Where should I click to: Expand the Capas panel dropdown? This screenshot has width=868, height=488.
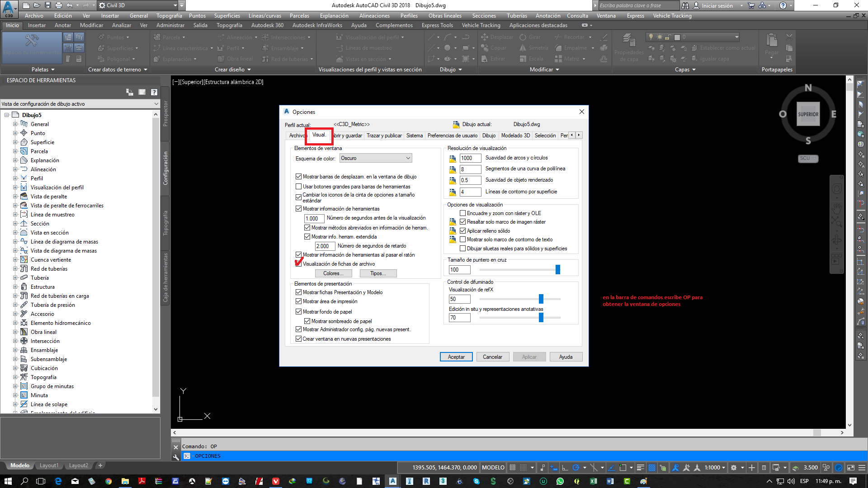click(x=685, y=70)
